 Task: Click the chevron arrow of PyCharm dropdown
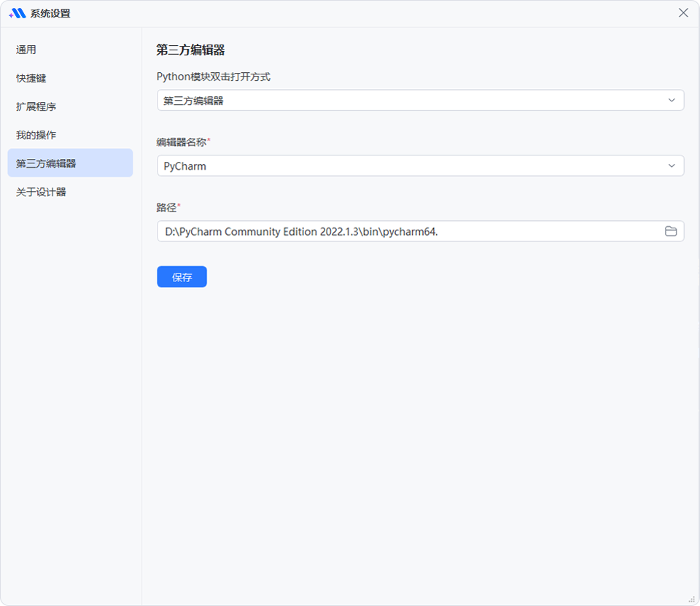coord(672,166)
